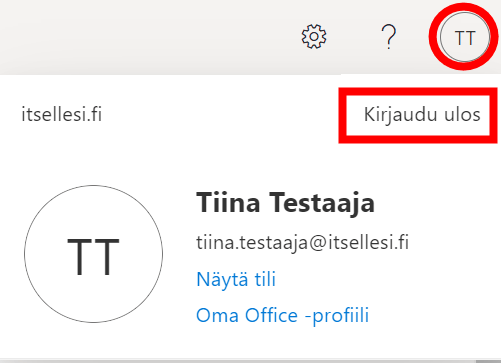The height and width of the screenshot is (363, 501).
Task: Toggle the account flyout with red-circled TT
Action: [x=465, y=37]
